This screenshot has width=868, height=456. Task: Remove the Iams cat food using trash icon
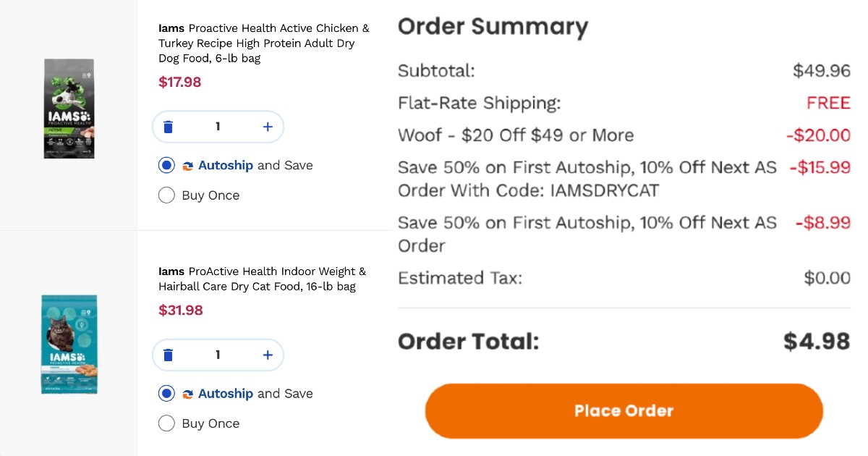169,355
